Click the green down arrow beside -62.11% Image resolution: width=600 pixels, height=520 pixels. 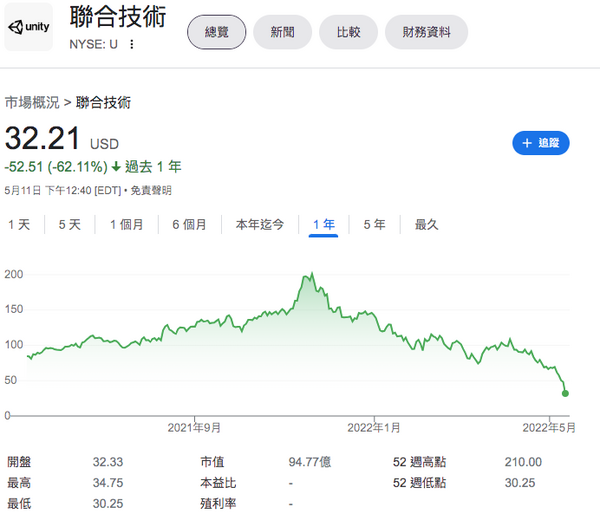(x=116, y=167)
